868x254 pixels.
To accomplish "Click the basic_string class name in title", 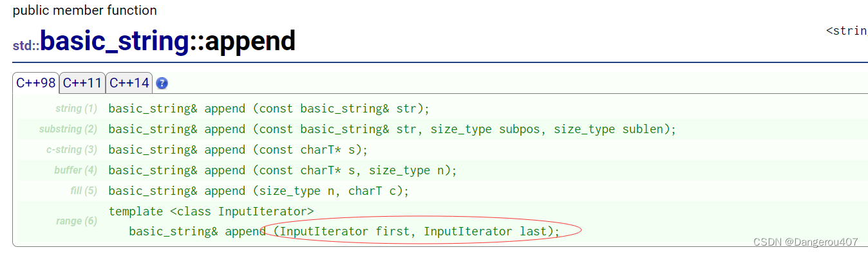I will pyautogui.click(x=114, y=41).
